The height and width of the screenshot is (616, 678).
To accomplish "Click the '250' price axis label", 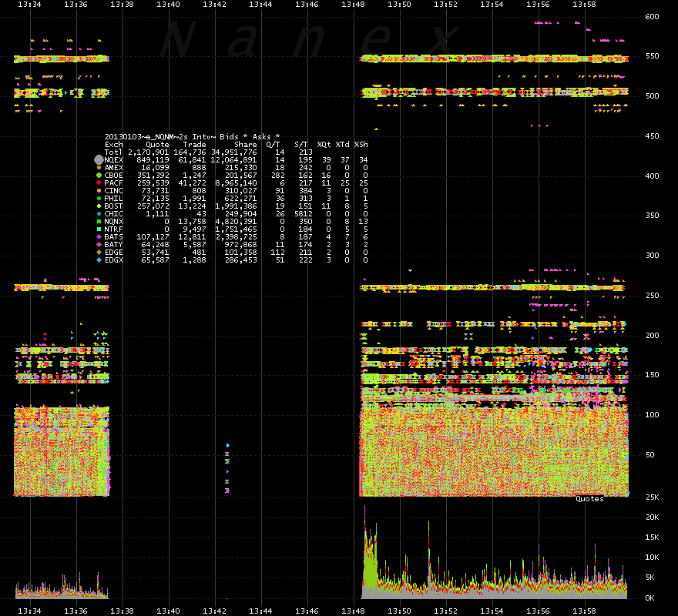I will pyautogui.click(x=652, y=296).
